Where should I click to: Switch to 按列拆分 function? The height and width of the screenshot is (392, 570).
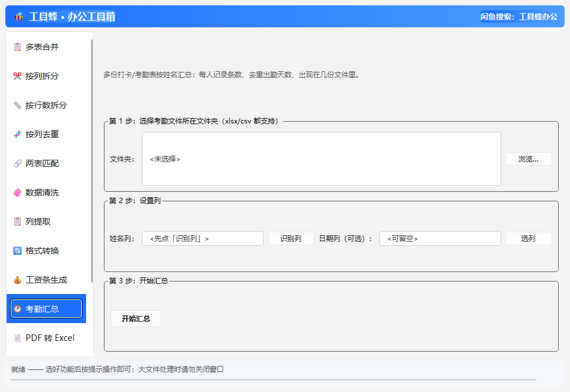coord(46,76)
